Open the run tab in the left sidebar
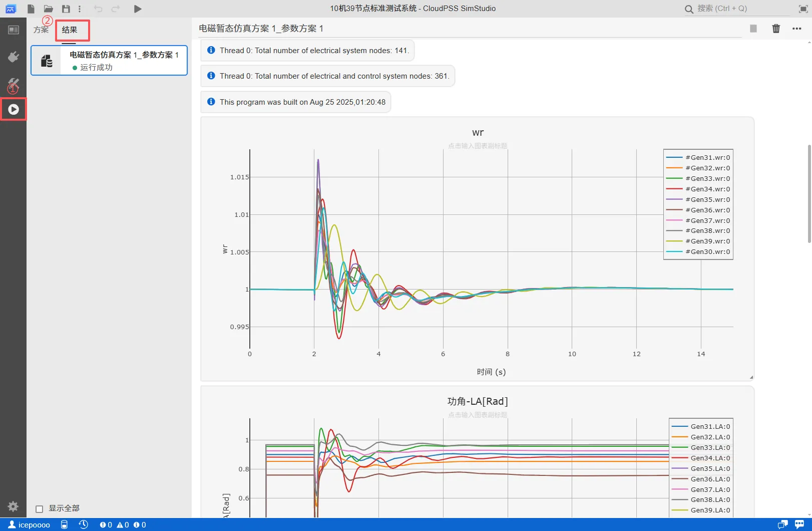This screenshot has width=812, height=531. pyautogui.click(x=14, y=109)
